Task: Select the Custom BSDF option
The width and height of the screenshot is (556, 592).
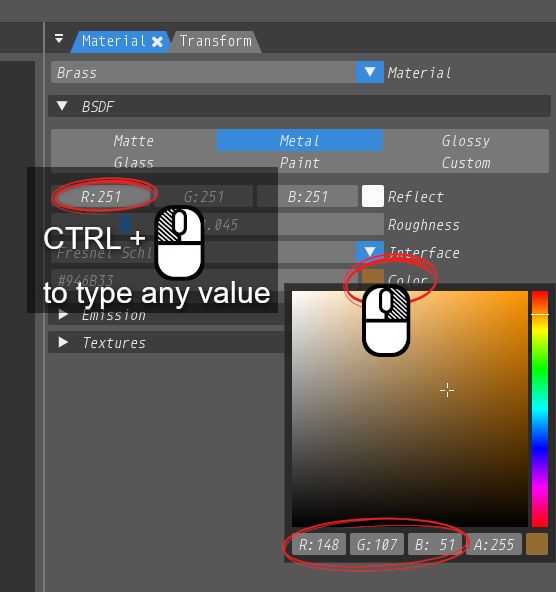Action: pyautogui.click(x=466, y=163)
